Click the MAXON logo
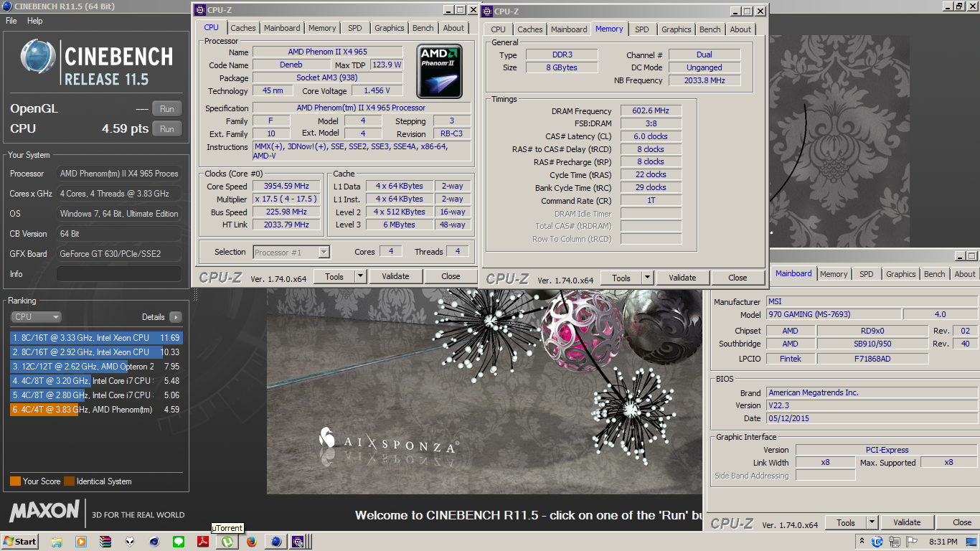 point(44,511)
